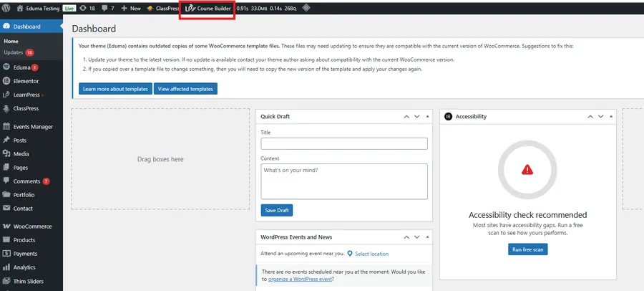
Task: Click the What's on your mind textarea
Action: pos(343,181)
